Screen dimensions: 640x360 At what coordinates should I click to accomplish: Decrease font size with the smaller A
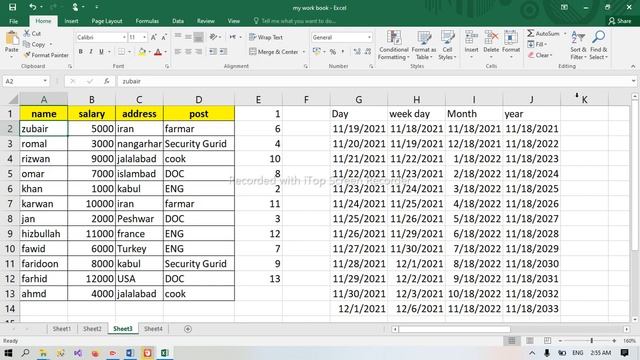[x=164, y=37]
